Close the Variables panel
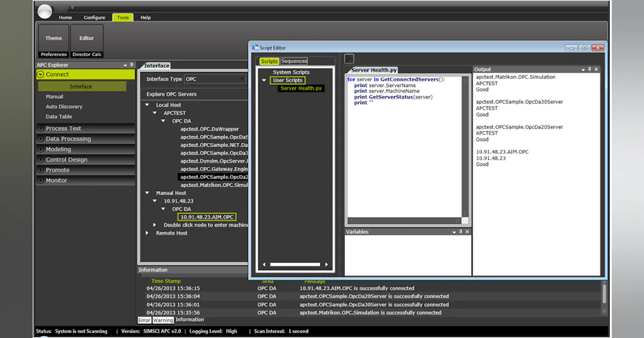644x338 pixels. tap(467, 232)
